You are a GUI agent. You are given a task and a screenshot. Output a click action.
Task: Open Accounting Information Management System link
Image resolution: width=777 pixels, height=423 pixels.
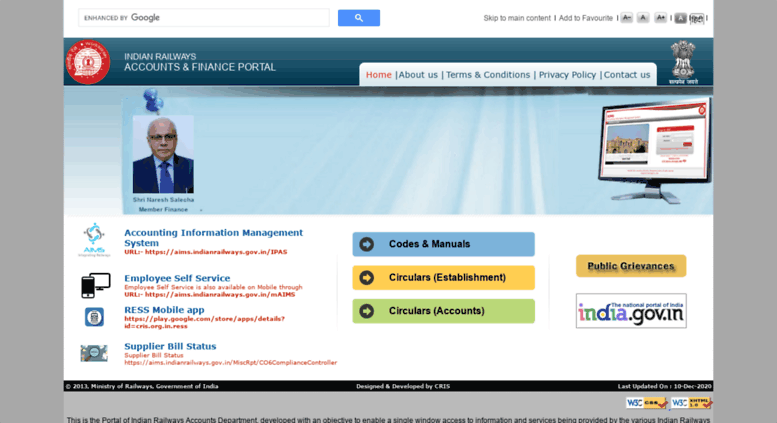(x=213, y=238)
